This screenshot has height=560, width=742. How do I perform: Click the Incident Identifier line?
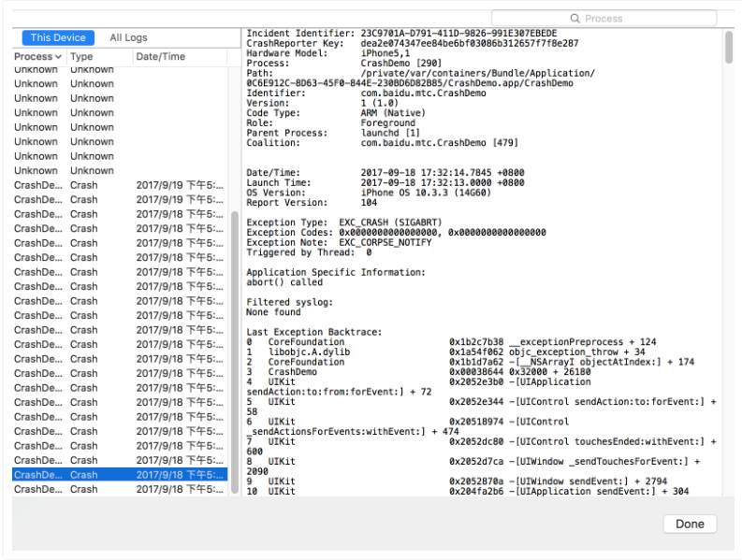coord(401,33)
